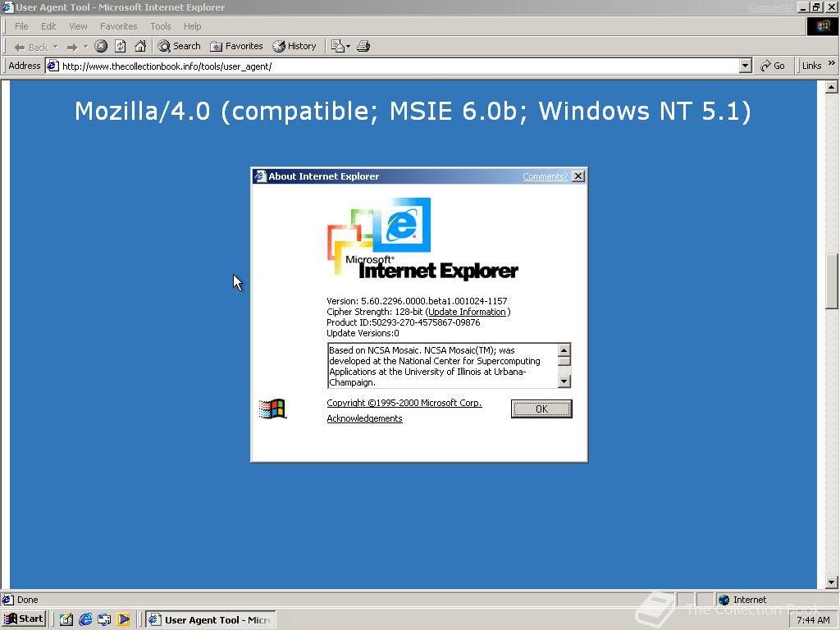Stop page loading with the Stop icon
Viewport: 840px width, 630px height.
pos(101,47)
